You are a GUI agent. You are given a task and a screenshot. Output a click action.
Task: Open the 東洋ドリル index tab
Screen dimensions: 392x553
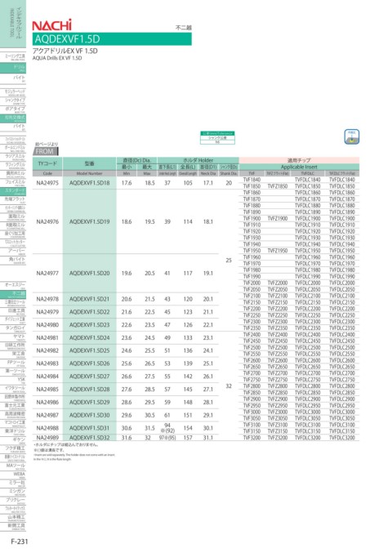click(13, 431)
